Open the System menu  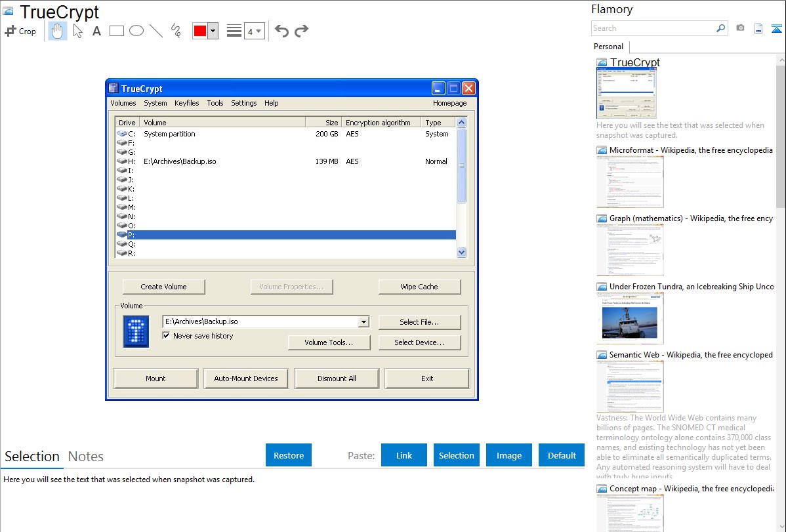point(155,103)
